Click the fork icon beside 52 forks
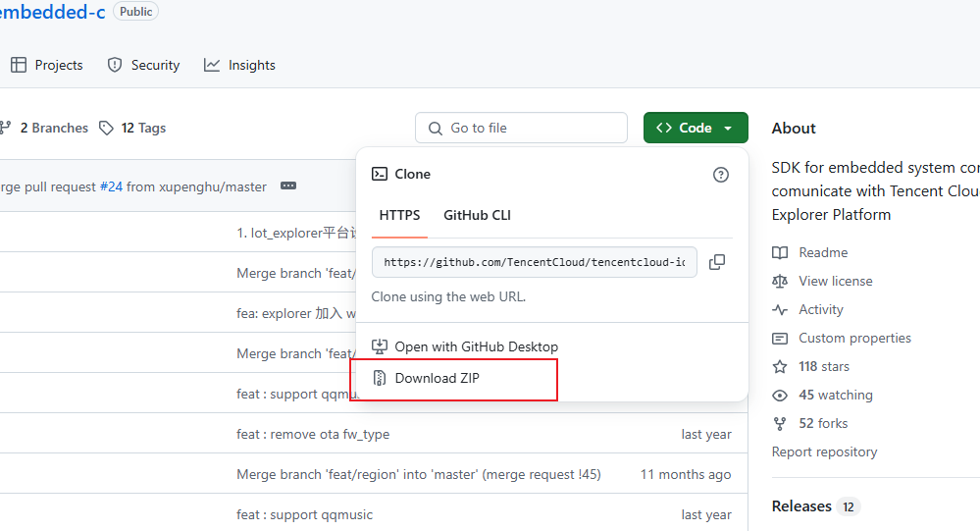 [780, 424]
